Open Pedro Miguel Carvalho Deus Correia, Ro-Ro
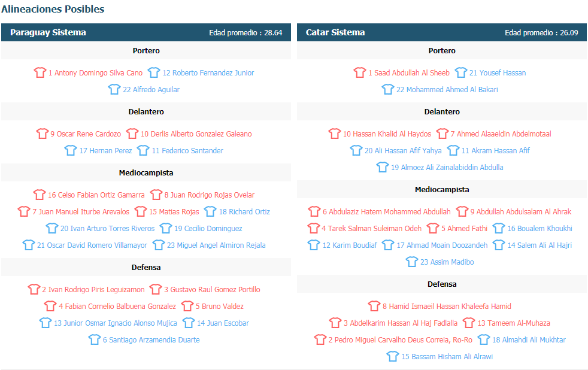This screenshot has height=370, width=588. 401,340
